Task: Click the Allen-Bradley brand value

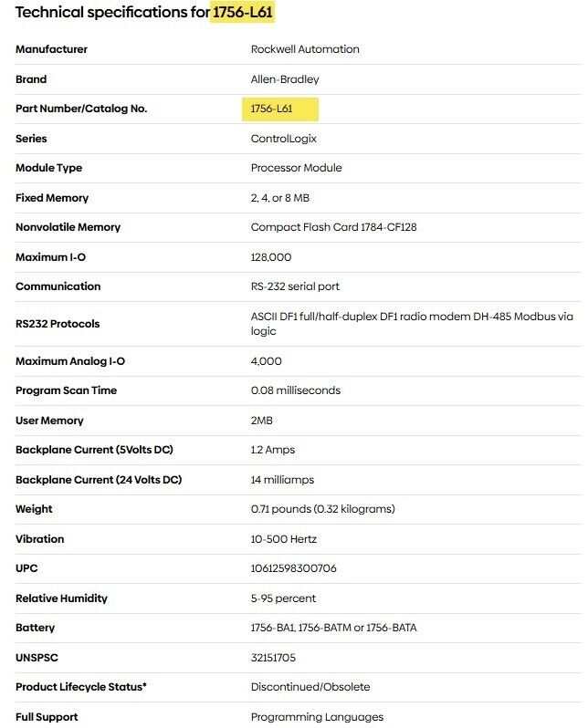Action: (x=285, y=79)
